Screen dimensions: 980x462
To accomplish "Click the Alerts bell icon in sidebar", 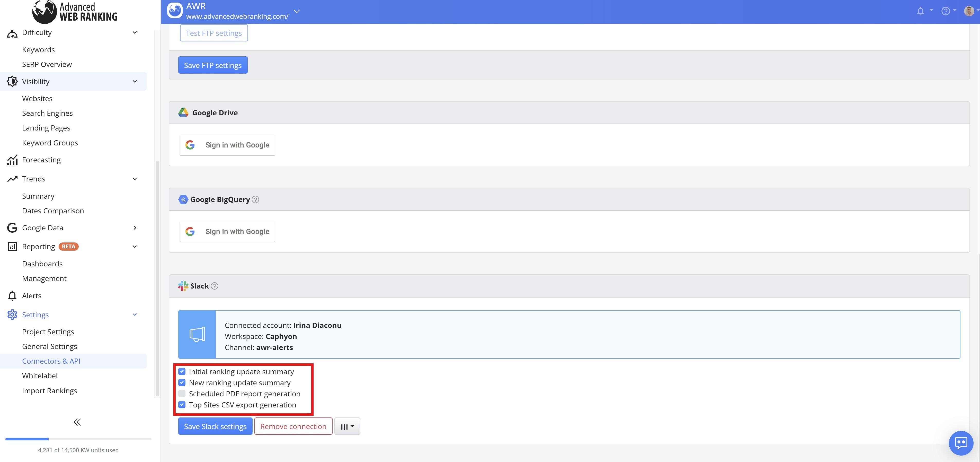I will [x=12, y=296].
